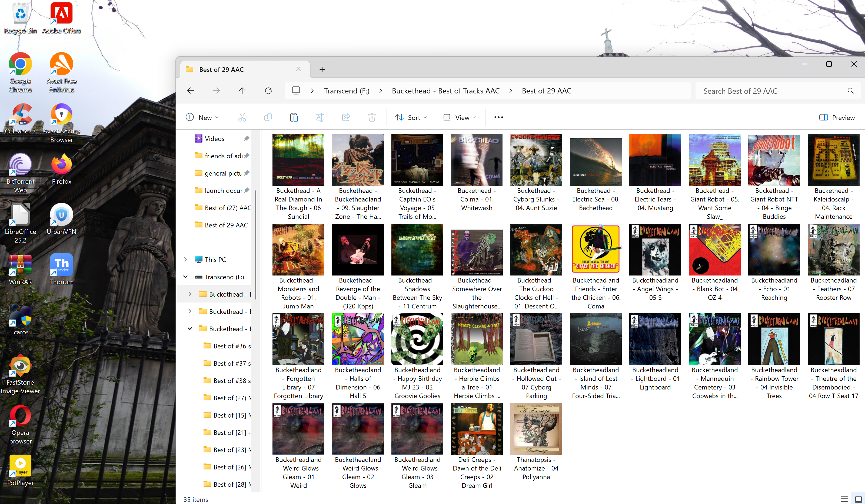The width and height of the screenshot is (865, 504).
Task: Open general pictures pinned folder
Action: [222, 173]
